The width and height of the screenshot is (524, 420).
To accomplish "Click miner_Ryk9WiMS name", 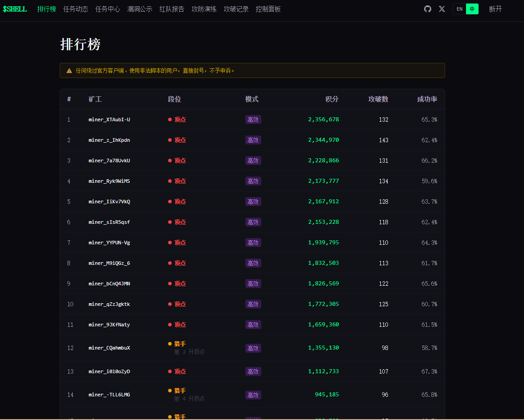I will coord(109,181).
